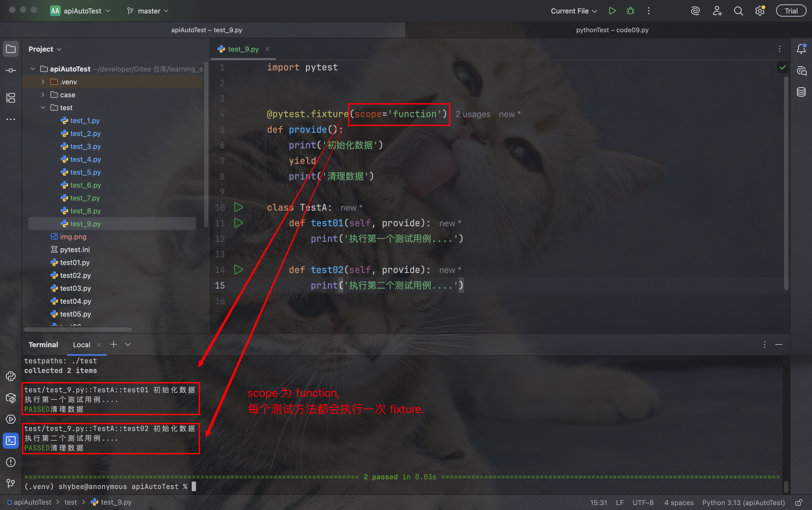Image resolution: width=812 pixels, height=510 pixels.
Task: Click the project tree horizontal scrollbar
Action: (x=78, y=329)
